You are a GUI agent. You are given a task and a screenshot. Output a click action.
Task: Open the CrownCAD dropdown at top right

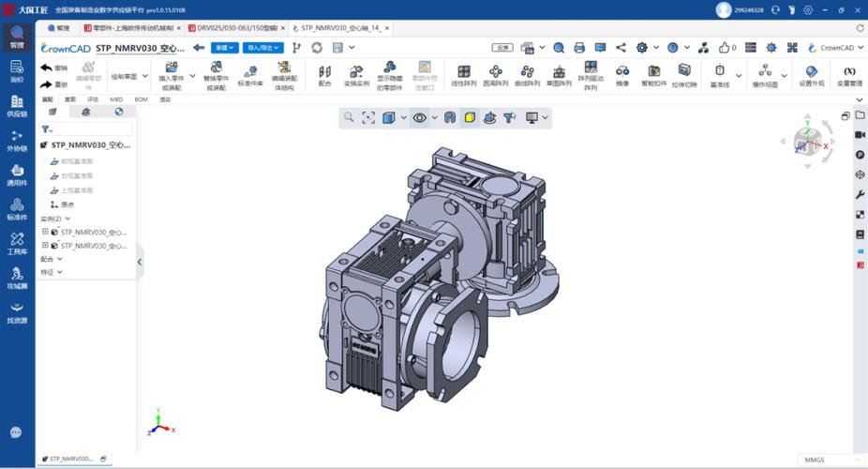tap(836, 48)
